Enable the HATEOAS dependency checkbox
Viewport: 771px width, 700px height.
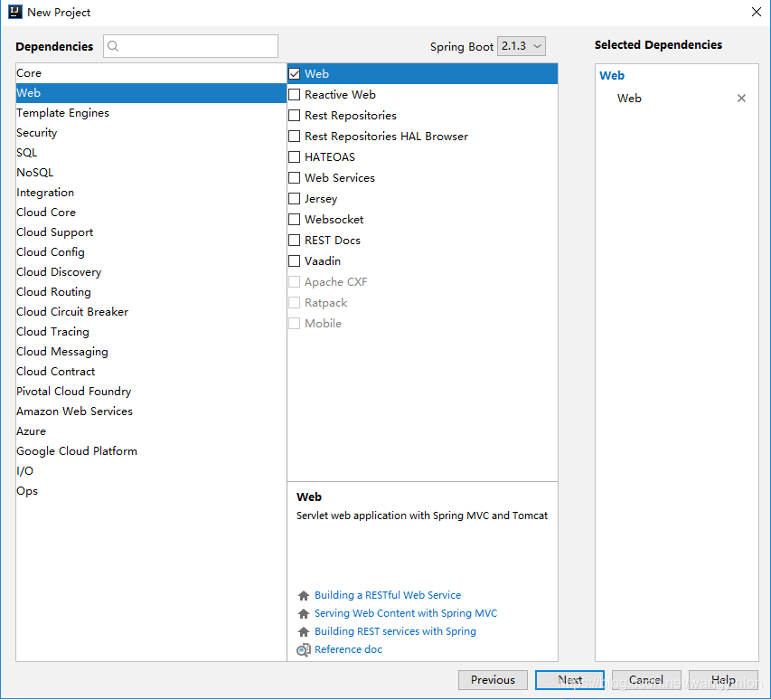(x=294, y=157)
